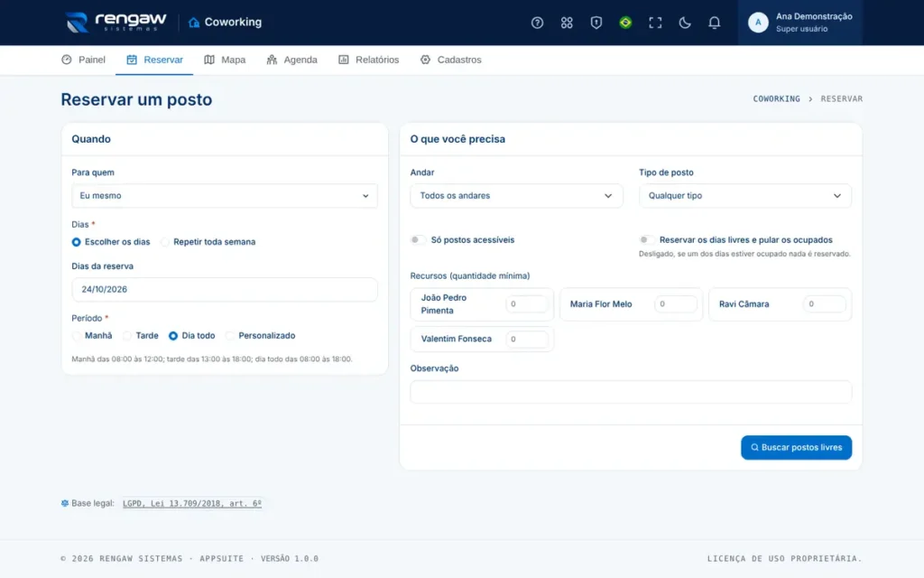The width and height of the screenshot is (924, 578).
Task: Open the Coworking home icon
Action: pyautogui.click(x=194, y=23)
